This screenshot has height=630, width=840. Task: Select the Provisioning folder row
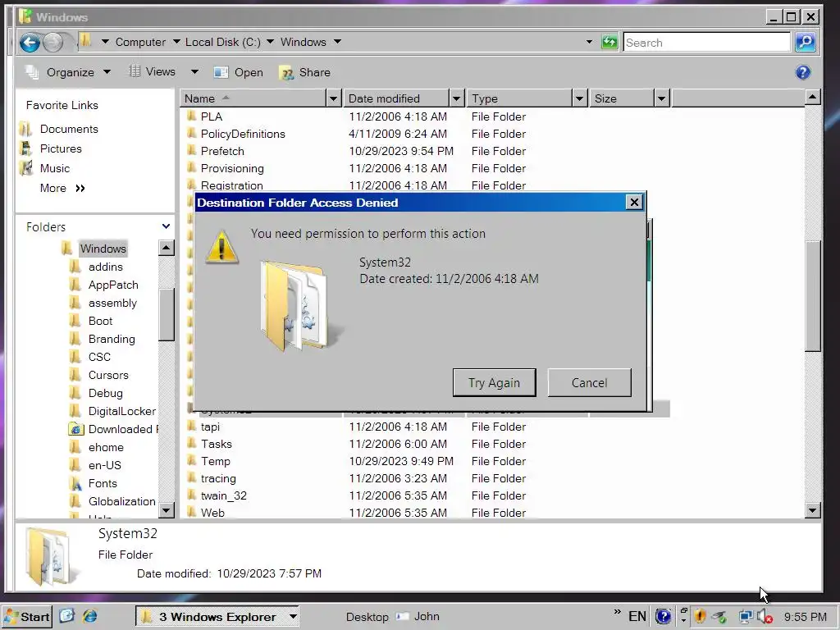424,168
